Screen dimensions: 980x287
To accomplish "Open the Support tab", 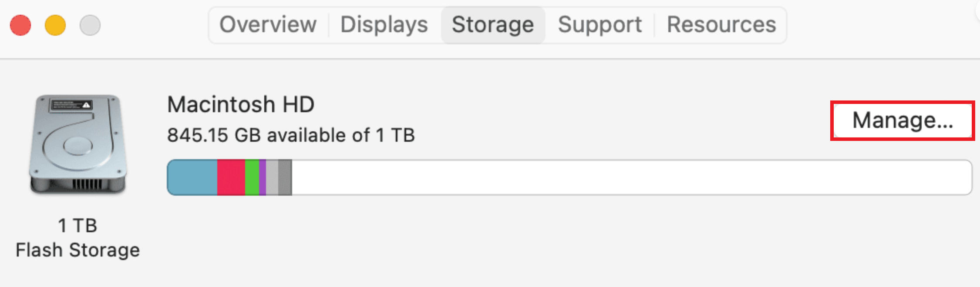I will (x=599, y=25).
